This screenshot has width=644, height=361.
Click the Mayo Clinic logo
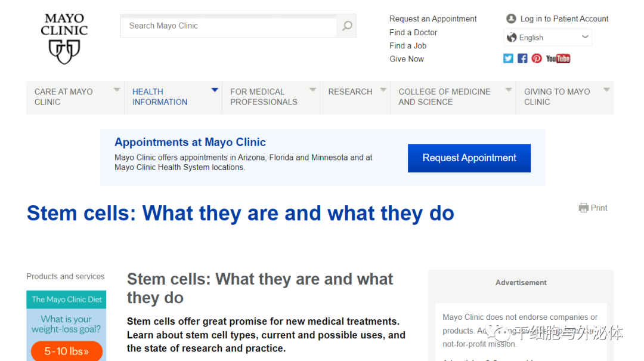64,39
